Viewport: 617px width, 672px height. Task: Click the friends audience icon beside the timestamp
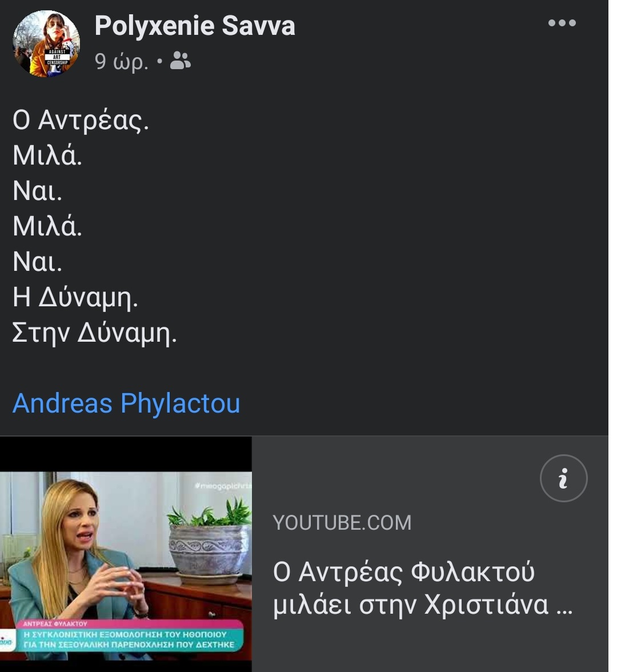180,61
